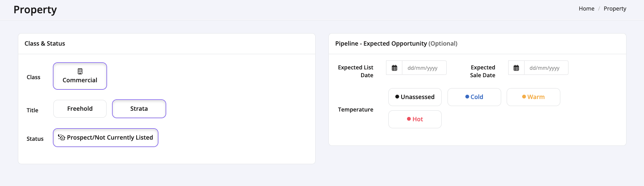Screen dimensions: 644x186
Task: Click the building icon above Commercial
Action: point(80,71)
